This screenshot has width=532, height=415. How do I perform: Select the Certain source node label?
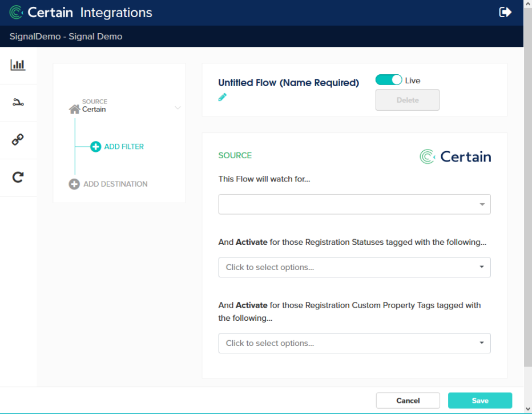94,109
